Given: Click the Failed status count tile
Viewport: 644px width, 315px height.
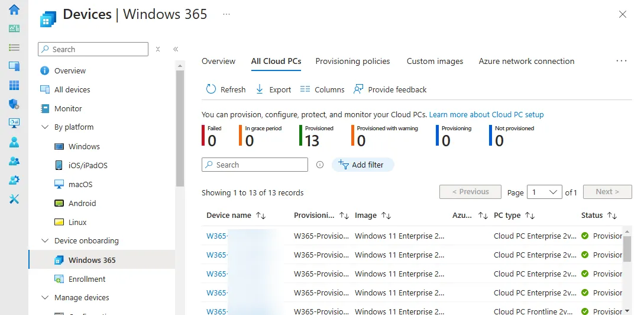Looking at the screenshot, I should [x=212, y=136].
